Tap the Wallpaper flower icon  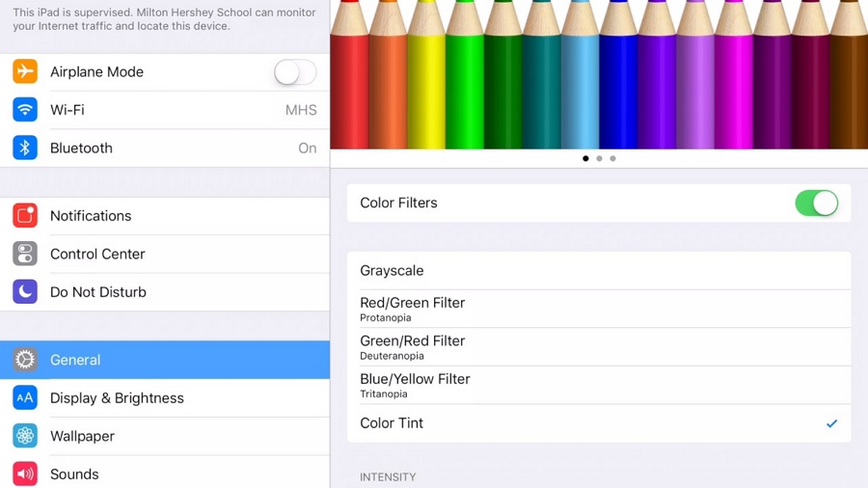pyautogui.click(x=25, y=436)
